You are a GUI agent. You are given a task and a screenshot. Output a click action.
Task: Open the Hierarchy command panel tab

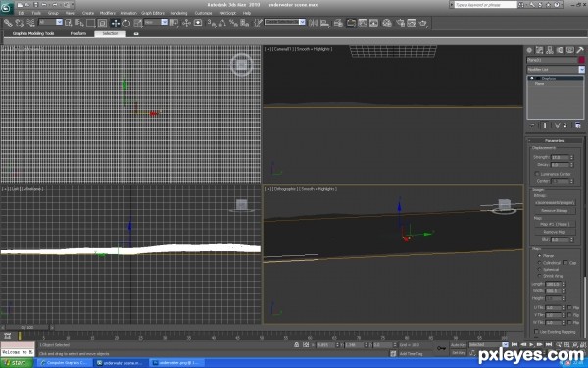pyautogui.click(x=550, y=50)
